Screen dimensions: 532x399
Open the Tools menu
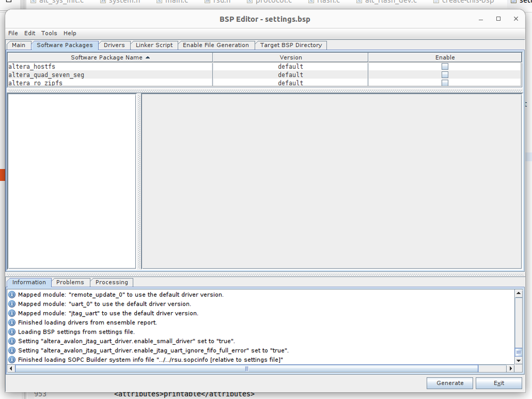click(x=49, y=33)
